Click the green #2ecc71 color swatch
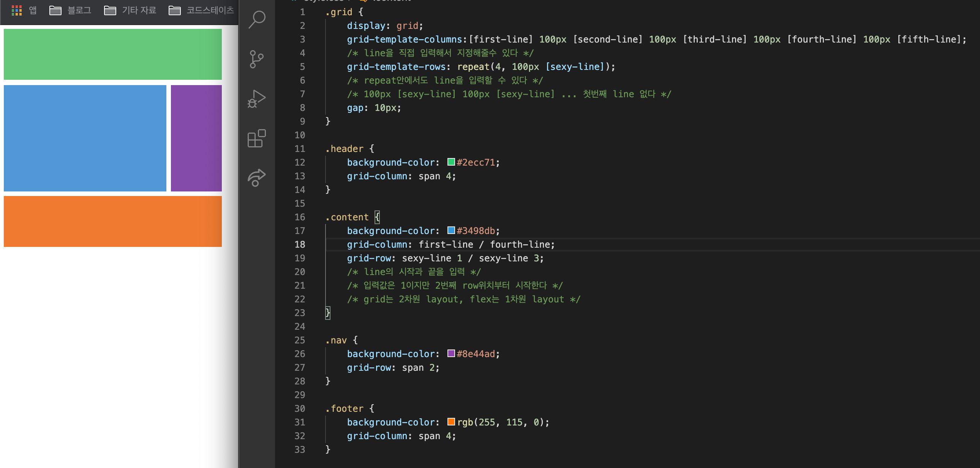Viewport: 980px width, 468px height. coord(451,162)
